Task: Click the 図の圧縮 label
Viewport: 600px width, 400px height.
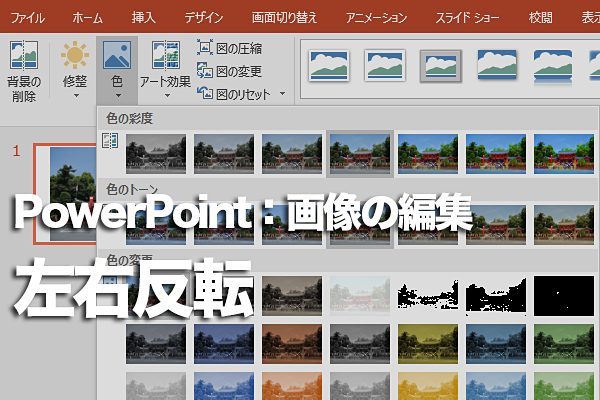Action: pos(239,49)
